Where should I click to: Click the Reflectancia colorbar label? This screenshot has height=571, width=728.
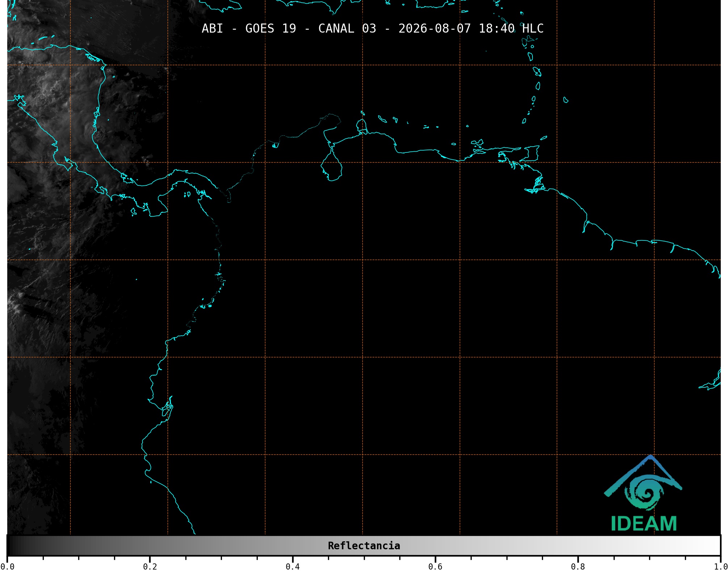coord(364,546)
